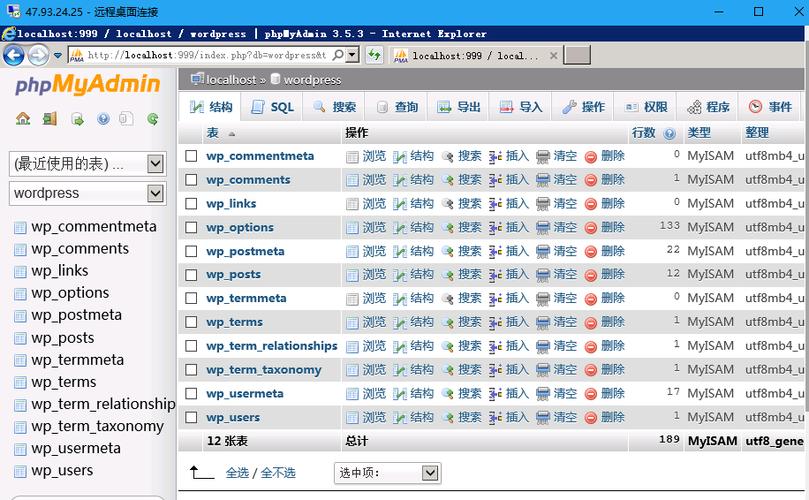Click Empty icon for wp_postmeta row
This screenshot has width=809, height=500.
[543, 252]
